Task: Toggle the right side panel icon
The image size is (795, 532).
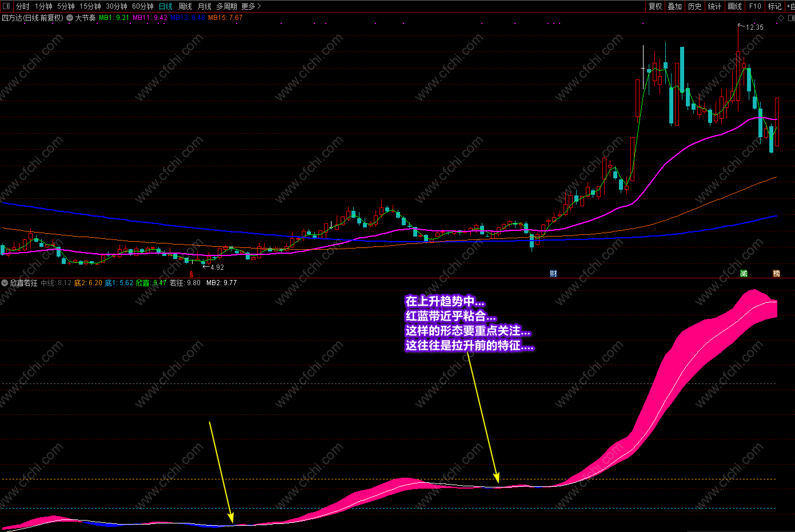Action: (x=792, y=18)
